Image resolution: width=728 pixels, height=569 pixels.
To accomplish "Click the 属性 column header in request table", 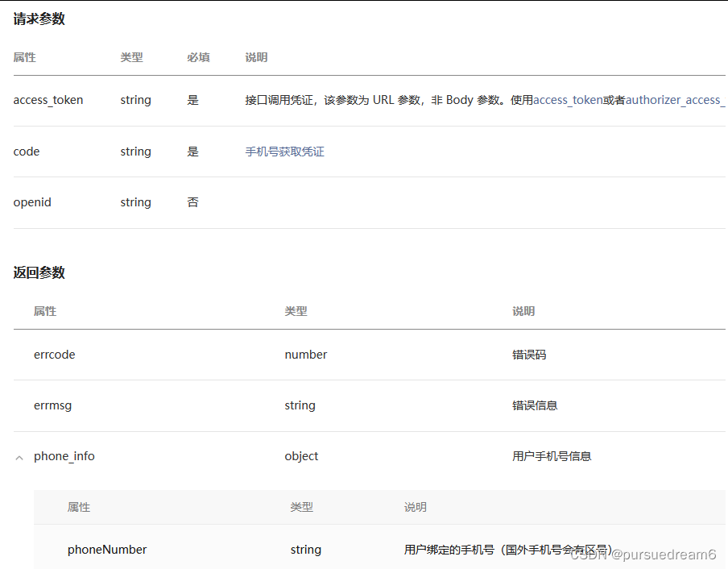I will click(x=24, y=57).
